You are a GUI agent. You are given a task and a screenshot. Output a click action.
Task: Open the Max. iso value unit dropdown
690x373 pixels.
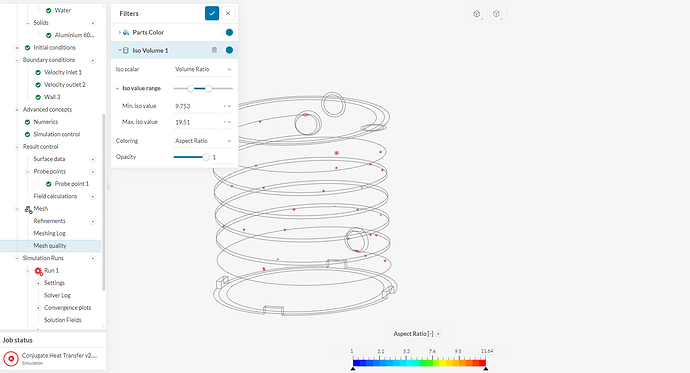pyautogui.click(x=228, y=122)
